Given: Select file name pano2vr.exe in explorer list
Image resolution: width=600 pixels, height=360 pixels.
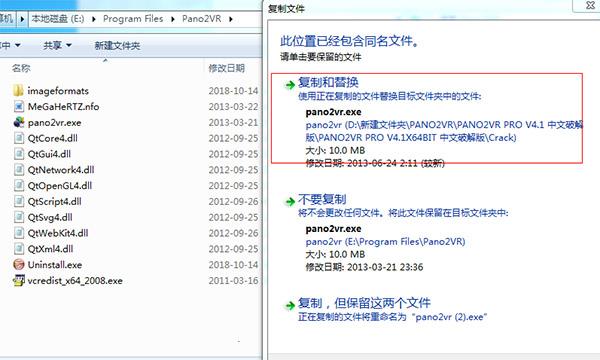Looking at the screenshot, I should [x=54, y=122].
